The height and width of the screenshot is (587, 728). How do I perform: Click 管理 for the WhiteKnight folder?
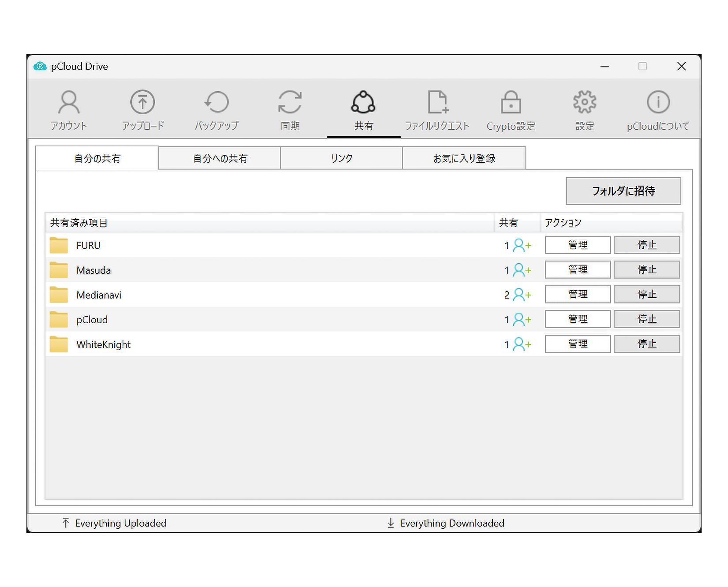click(578, 344)
